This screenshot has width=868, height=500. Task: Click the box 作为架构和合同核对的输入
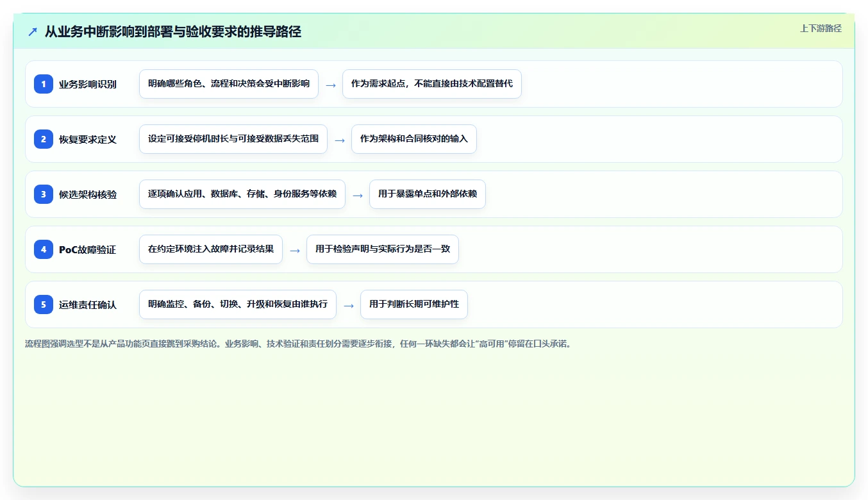(414, 139)
